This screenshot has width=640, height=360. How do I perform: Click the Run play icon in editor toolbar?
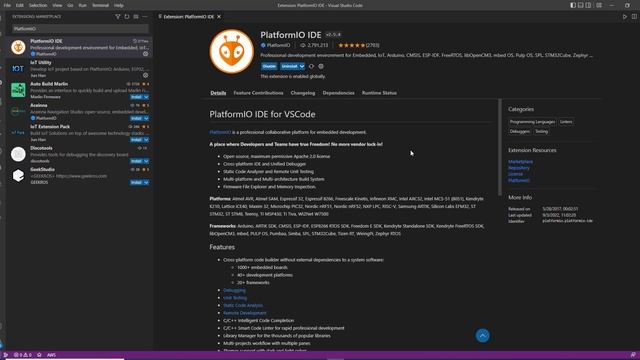[x=624, y=17]
